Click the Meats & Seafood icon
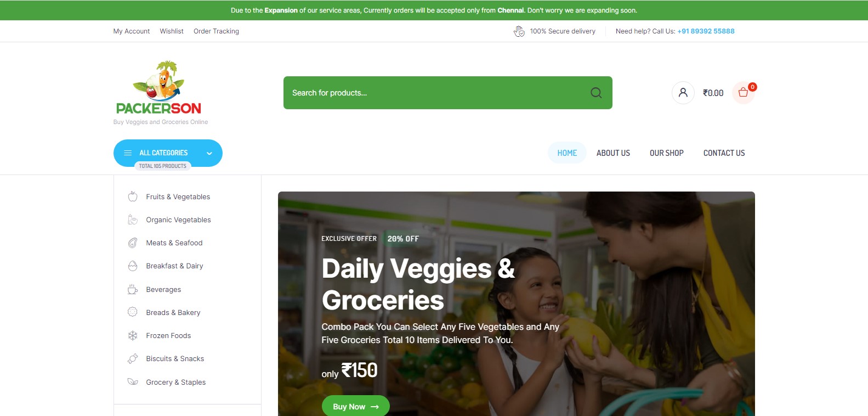868x416 pixels. click(133, 243)
